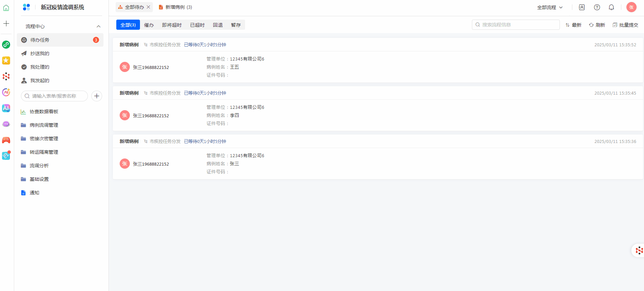The width and height of the screenshot is (644, 291).
Task: Open the 抄送我的 menu item
Action: [40, 53]
